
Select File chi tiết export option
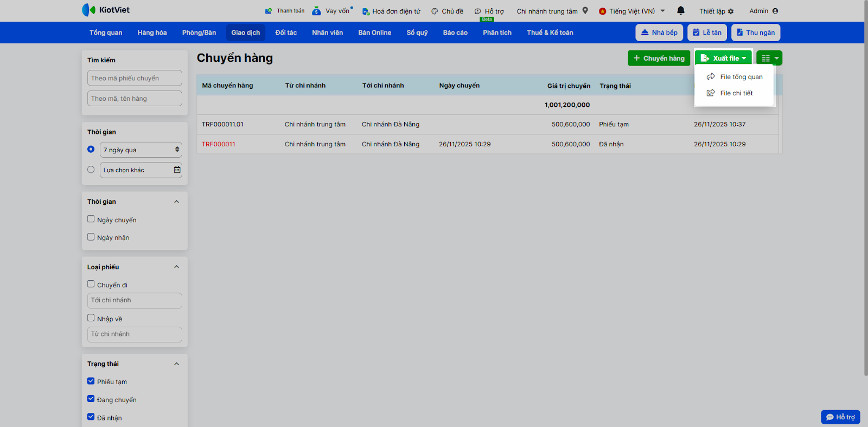pos(734,93)
